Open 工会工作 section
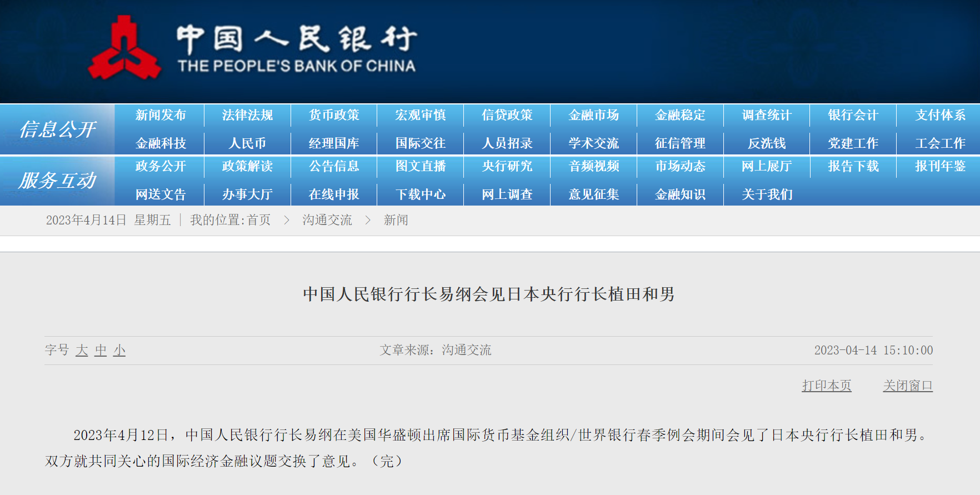Image resolution: width=980 pixels, height=495 pixels. click(x=940, y=143)
